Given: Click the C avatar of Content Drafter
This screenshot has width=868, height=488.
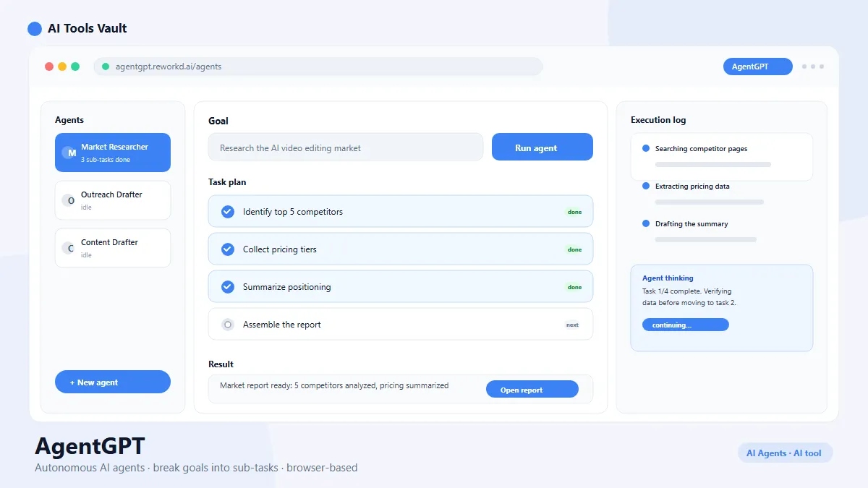Looking at the screenshot, I should point(70,248).
